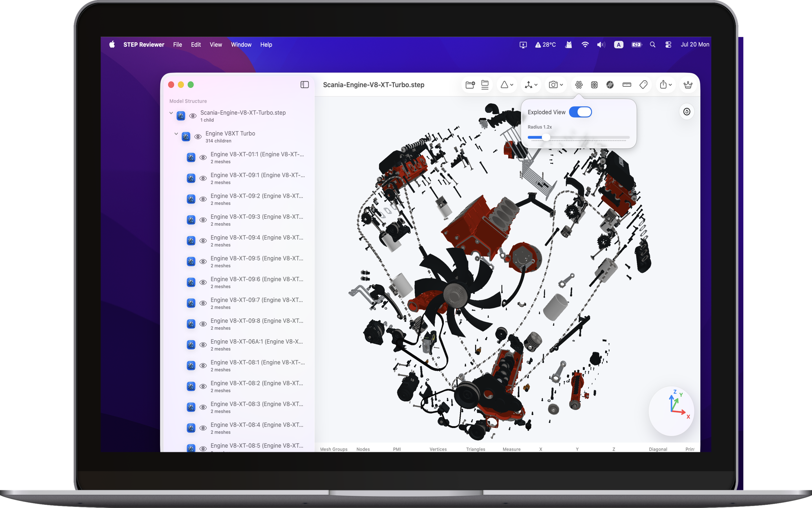This screenshot has height=508, width=812.
Task: Click the volume icon in menu bar
Action: pos(601,45)
